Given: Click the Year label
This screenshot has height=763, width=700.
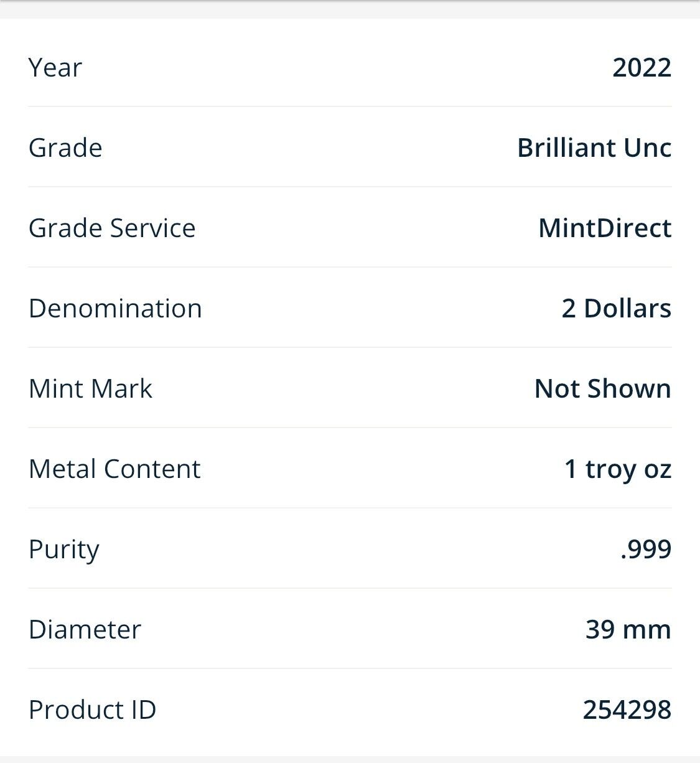Looking at the screenshot, I should pos(55,67).
